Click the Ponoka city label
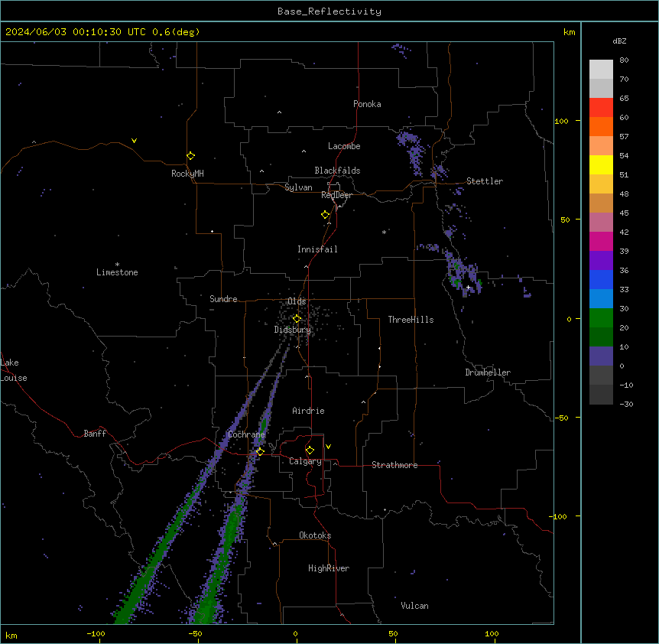 (x=367, y=104)
